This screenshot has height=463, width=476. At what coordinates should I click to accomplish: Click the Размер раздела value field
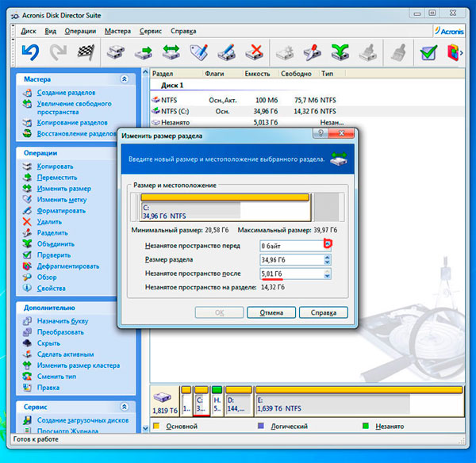290,260
